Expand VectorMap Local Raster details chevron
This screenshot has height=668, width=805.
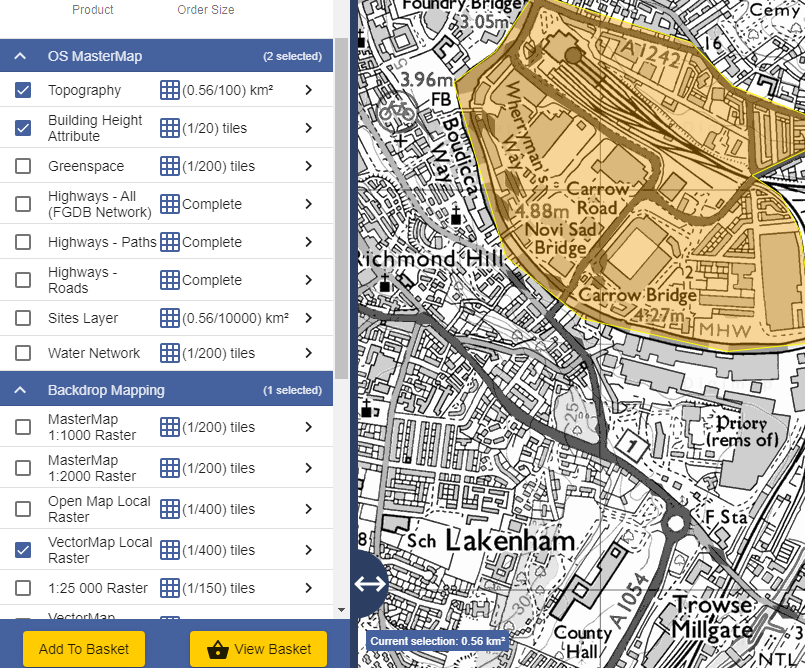(x=309, y=550)
